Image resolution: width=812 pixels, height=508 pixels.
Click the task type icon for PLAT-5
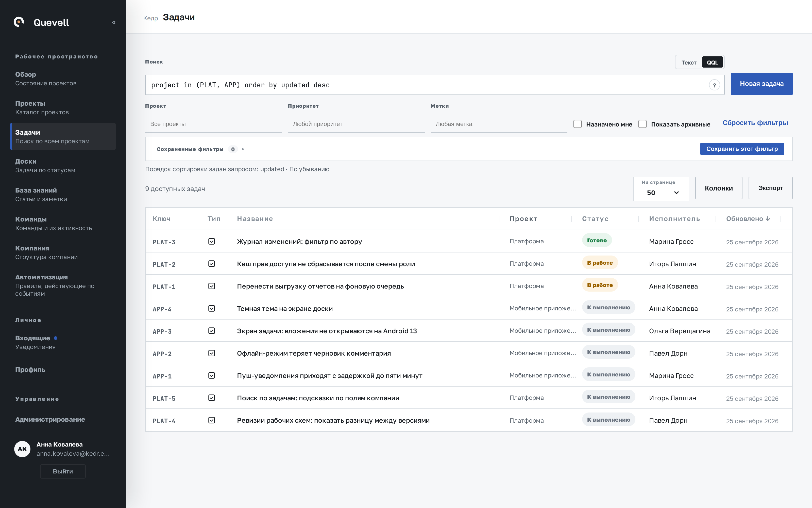[x=211, y=398]
